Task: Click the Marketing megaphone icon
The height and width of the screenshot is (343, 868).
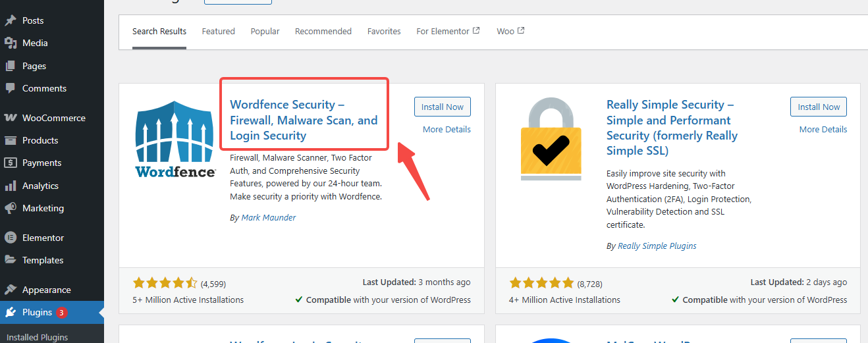Action: (11, 208)
